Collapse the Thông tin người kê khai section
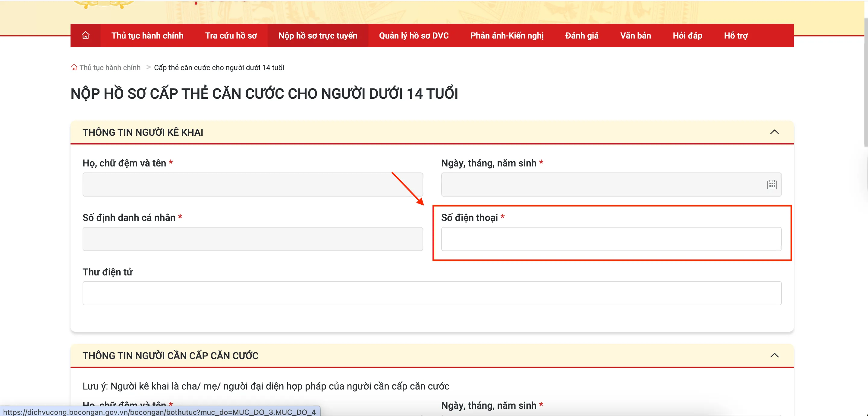 click(774, 132)
